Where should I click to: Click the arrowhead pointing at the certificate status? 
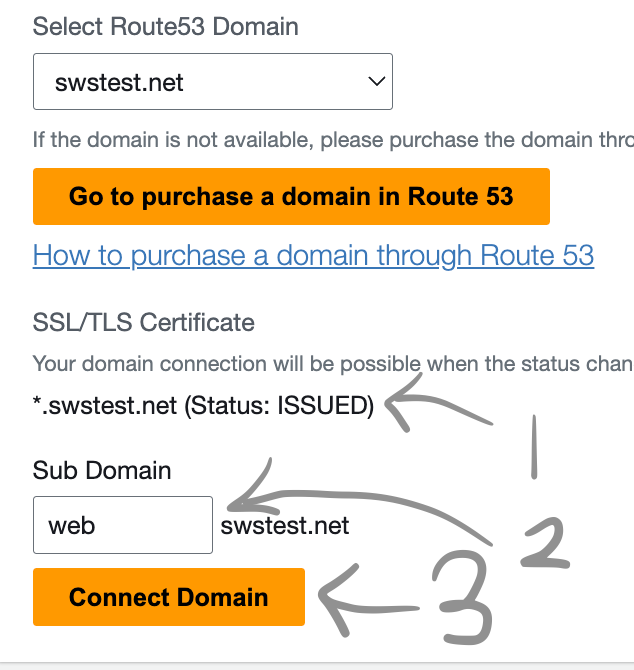(400, 405)
